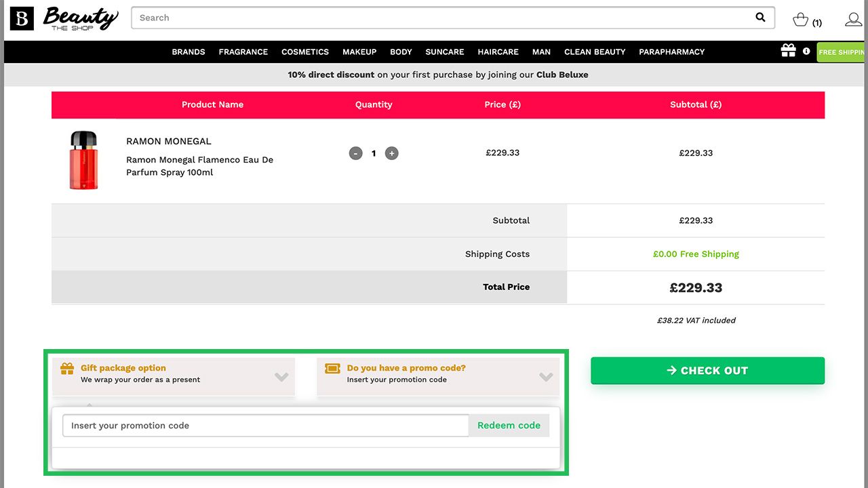The height and width of the screenshot is (488, 868).
Task: Click the Total Price amount £229.33
Action: [x=696, y=287]
